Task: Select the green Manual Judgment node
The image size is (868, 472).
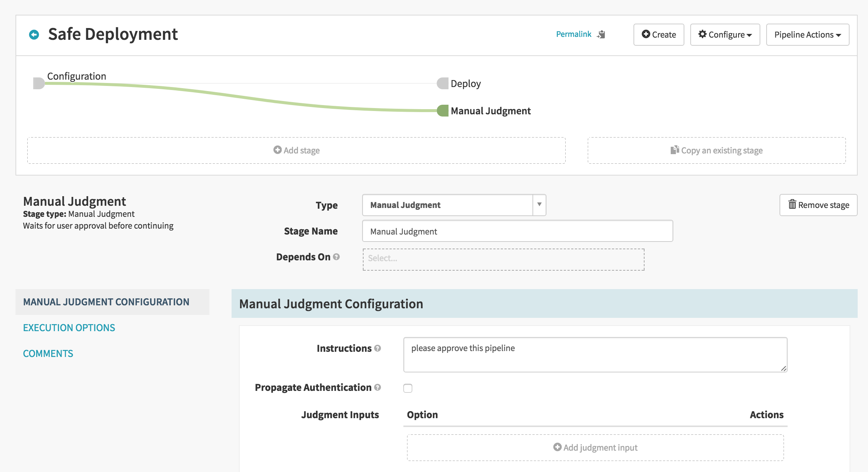Action: point(442,111)
